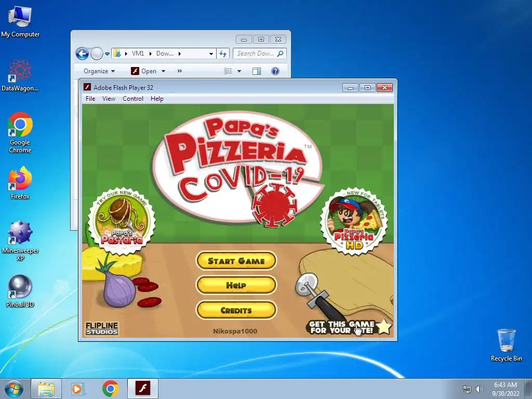Select the Flash Player taskbar button
This screenshot has width=532, height=399.
click(143, 389)
